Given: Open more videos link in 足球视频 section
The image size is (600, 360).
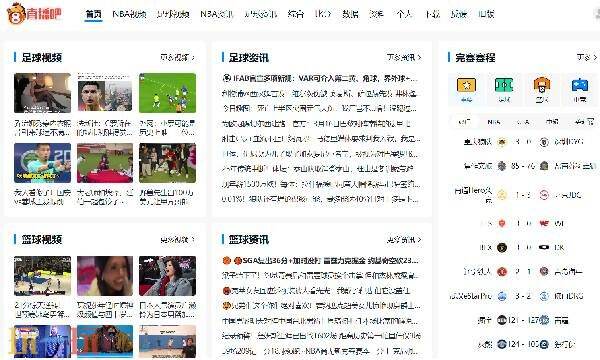Looking at the screenshot, I should coord(178,57).
